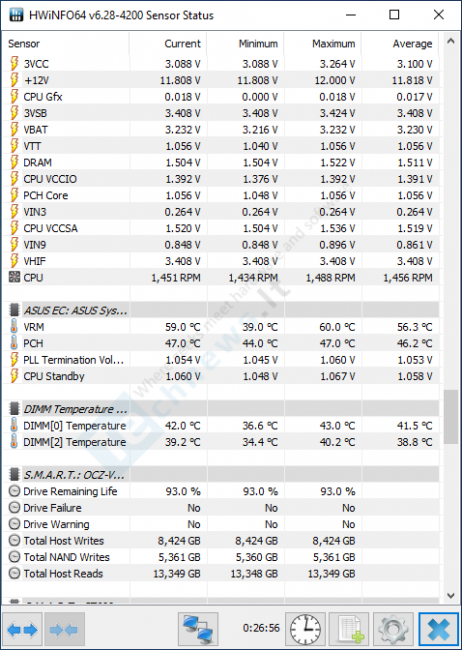The width and height of the screenshot is (462, 650).
Task: Select the CPU fan RPM row icon
Action: click(14, 277)
